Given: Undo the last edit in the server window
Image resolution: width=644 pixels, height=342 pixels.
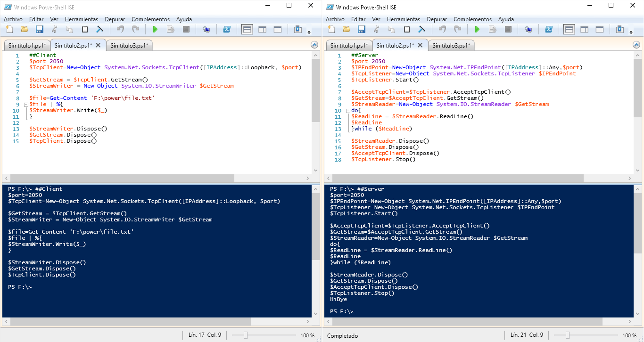Looking at the screenshot, I should click(x=442, y=29).
